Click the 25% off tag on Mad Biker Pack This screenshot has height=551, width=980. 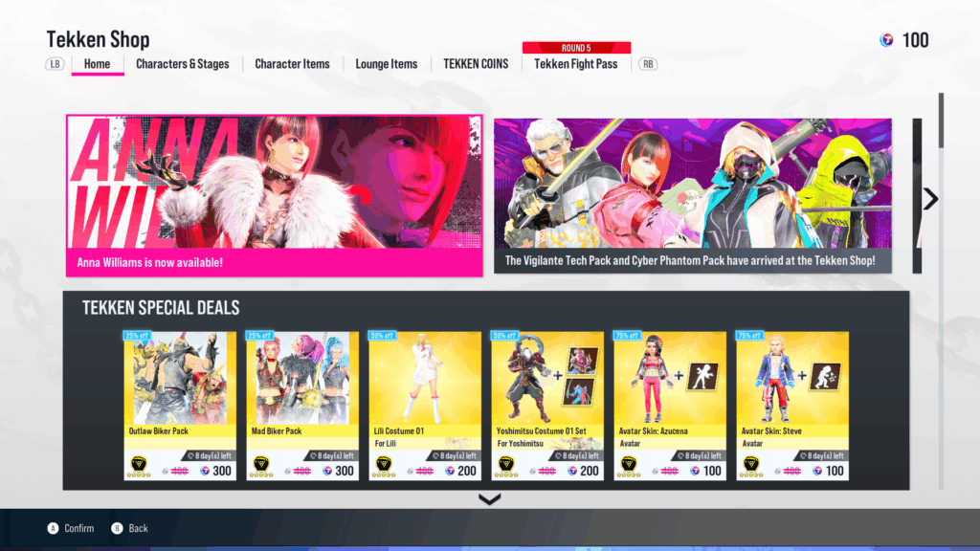pyautogui.click(x=259, y=336)
